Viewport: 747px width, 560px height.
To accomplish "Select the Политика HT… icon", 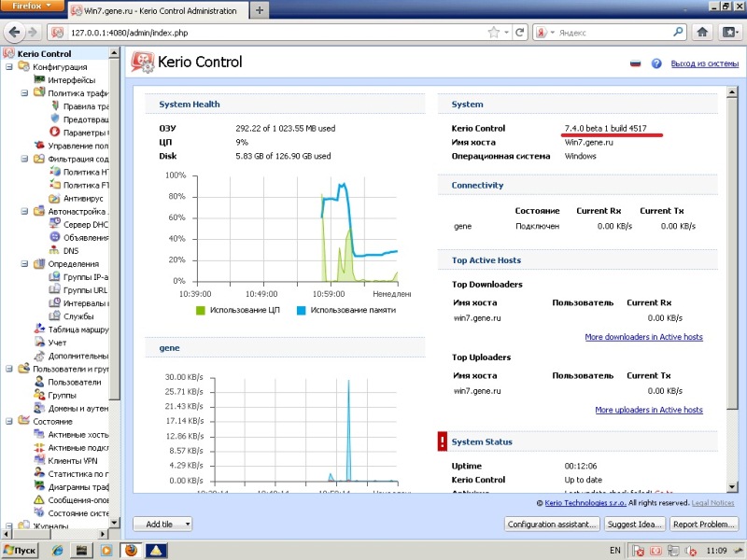I will click(x=55, y=172).
